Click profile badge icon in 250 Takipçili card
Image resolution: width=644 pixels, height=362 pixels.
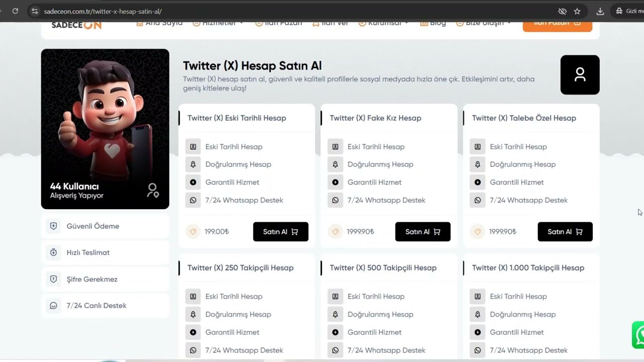point(193,297)
